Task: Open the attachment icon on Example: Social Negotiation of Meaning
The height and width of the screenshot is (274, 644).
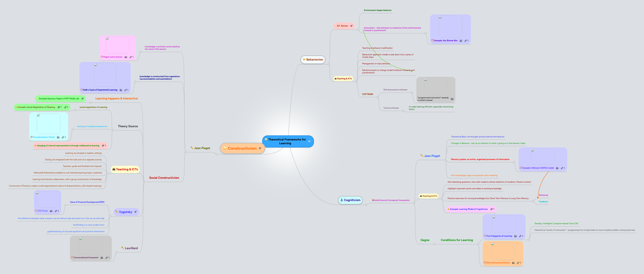Action: pyautogui.click(x=59, y=107)
